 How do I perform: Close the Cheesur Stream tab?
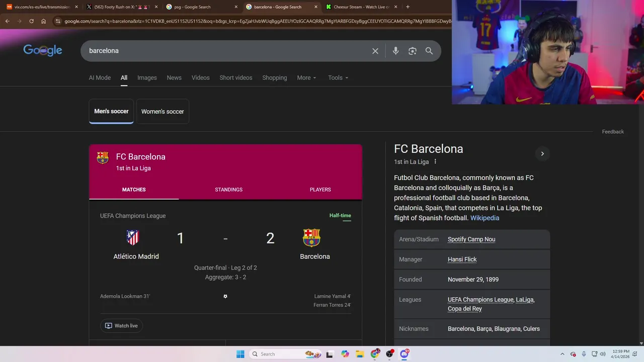[x=395, y=7]
